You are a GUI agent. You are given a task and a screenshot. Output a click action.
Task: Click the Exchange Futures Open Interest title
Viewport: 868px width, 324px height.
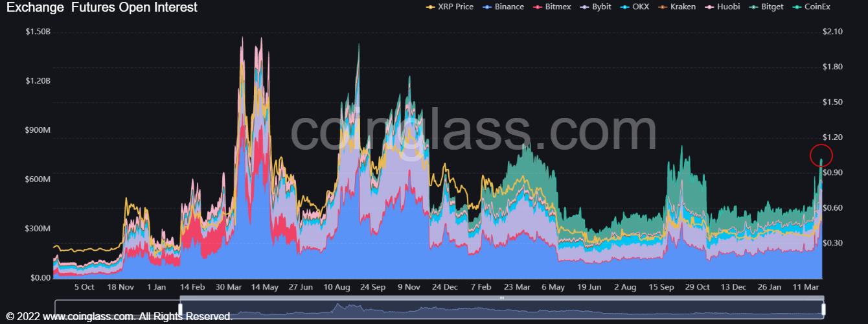tap(102, 7)
